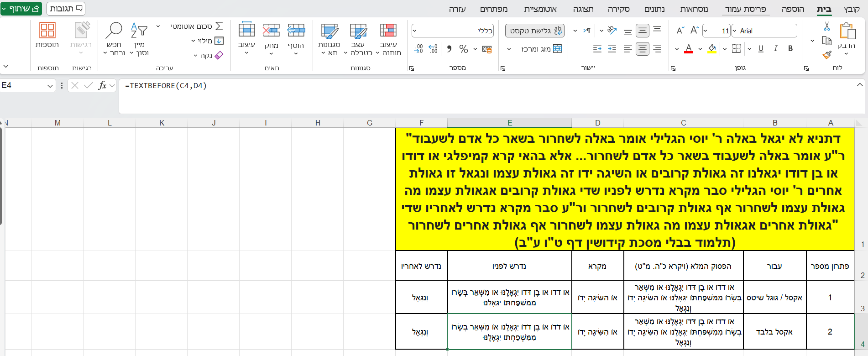The width and height of the screenshot is (868, 356).
Task: Click the Paste (הדבק) clipboard icon
Action: [847, 31]
